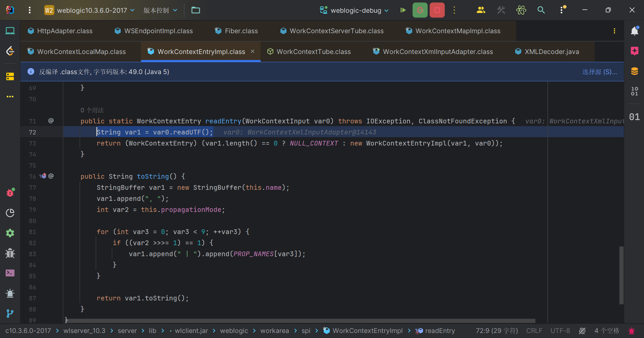The width and height of the screenshot is (644, 338).
Task: Open the pink AI assistant tool icon
Action: pos(634,51)
